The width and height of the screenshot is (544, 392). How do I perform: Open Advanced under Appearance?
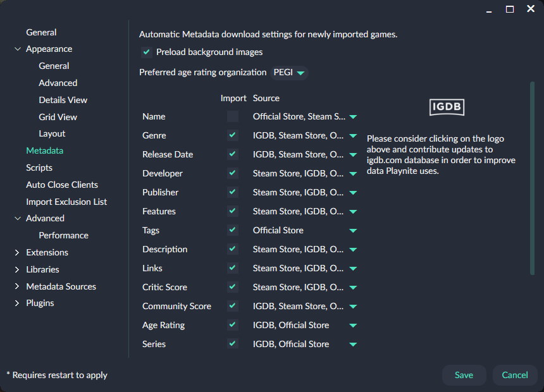pos(58,83)
